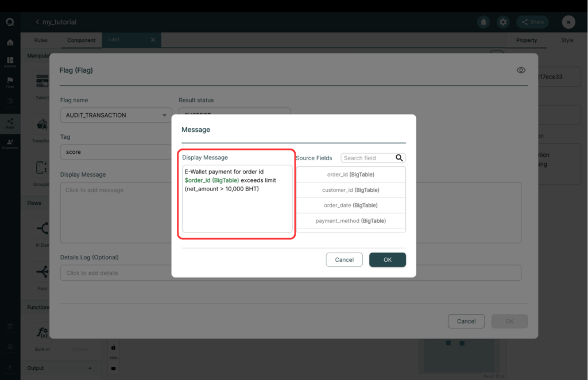This screenshot has height=380, width=588.
Task: Close the rule1 tab
Action: 153,40
